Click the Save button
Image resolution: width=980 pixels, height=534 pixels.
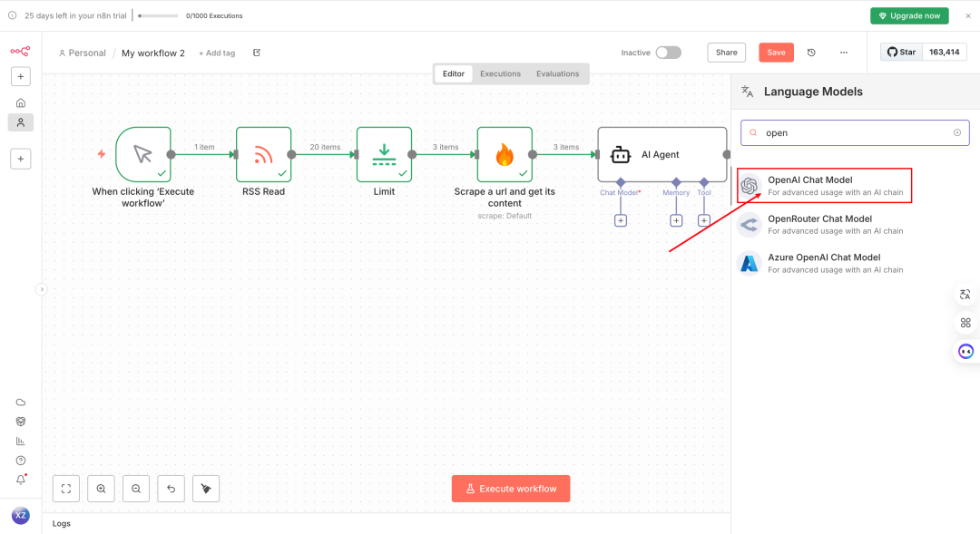[x=776, y=53]
